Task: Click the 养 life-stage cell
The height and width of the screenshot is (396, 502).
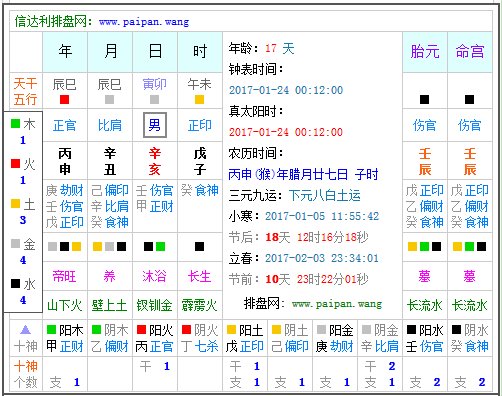Action: tap(110, 276)
